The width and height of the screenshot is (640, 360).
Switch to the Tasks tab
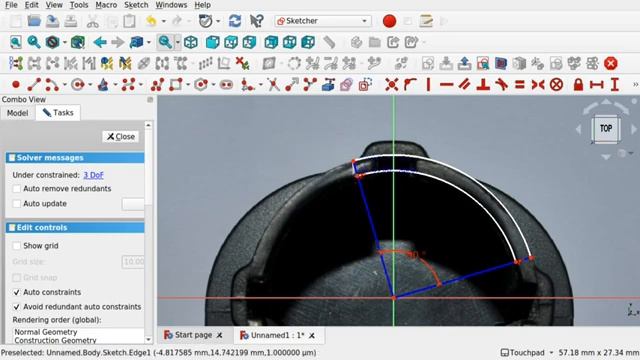[x=58, y=113]
